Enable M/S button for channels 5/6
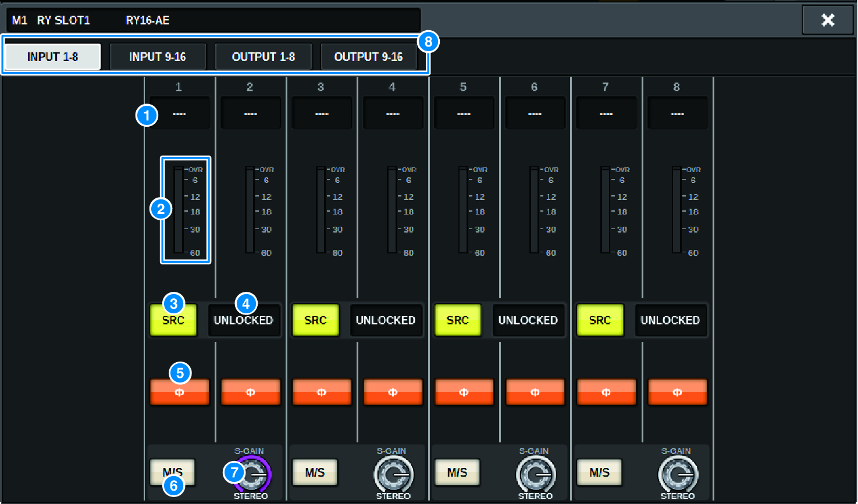 (x=457, y=472)
